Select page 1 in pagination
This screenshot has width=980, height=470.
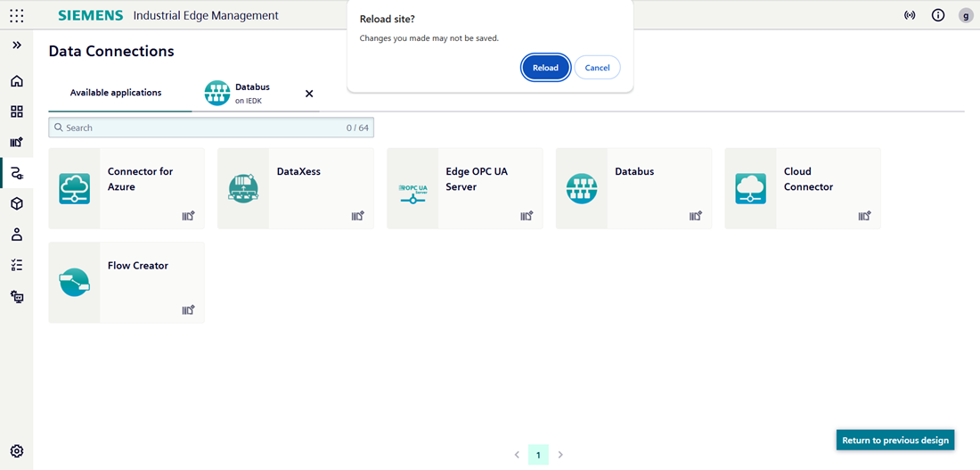(x=538, y=455)
